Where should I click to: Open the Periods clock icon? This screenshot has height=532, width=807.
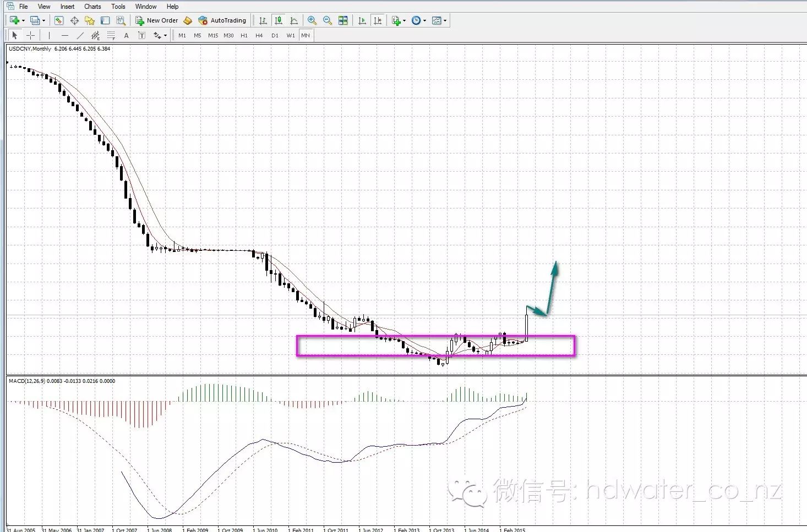[416, 20]
